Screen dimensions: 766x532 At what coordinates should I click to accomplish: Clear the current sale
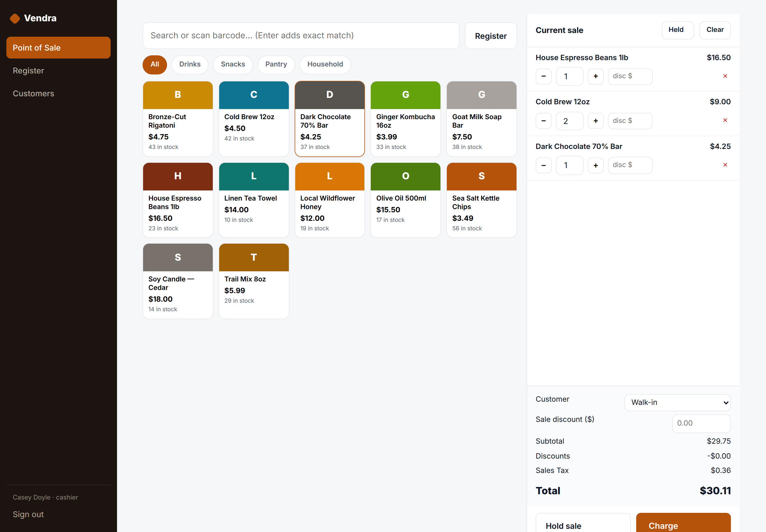pos(715,30)
